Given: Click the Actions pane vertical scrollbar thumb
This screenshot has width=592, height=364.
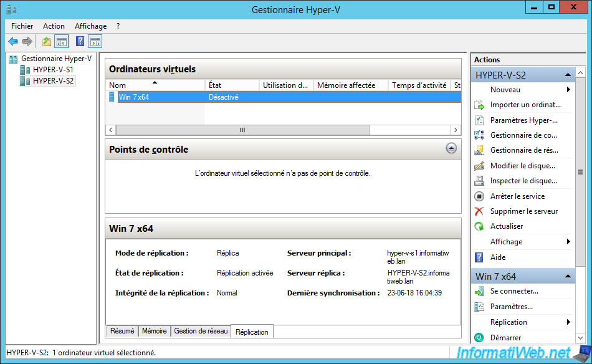Looking at the screenshot, I should coord(580,172).
